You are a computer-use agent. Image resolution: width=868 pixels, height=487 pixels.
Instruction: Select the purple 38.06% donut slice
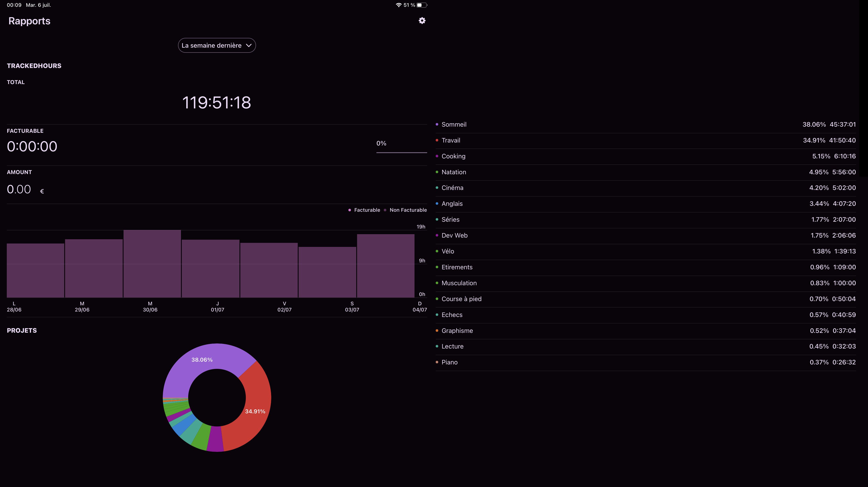click(x=202, y=360)
